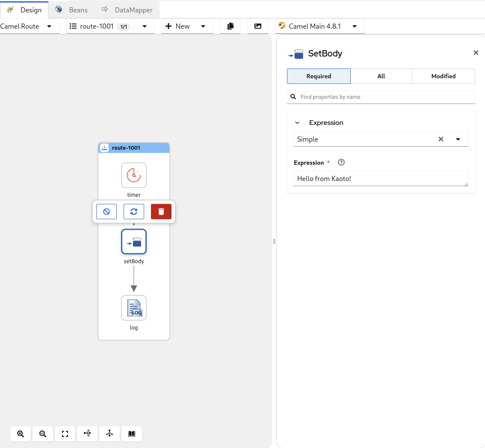The image size is (485, 448).
Task: Copy route code to clipboard
Action: point(231,26)
